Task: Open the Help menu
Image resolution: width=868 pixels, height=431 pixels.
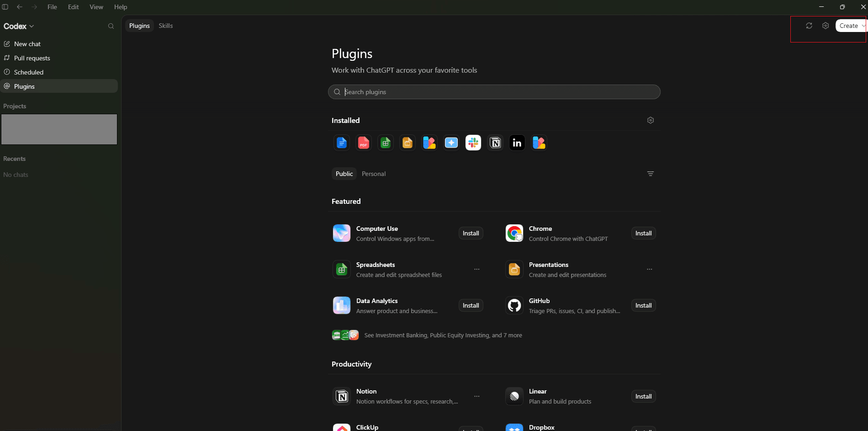Action: (121, 7)
